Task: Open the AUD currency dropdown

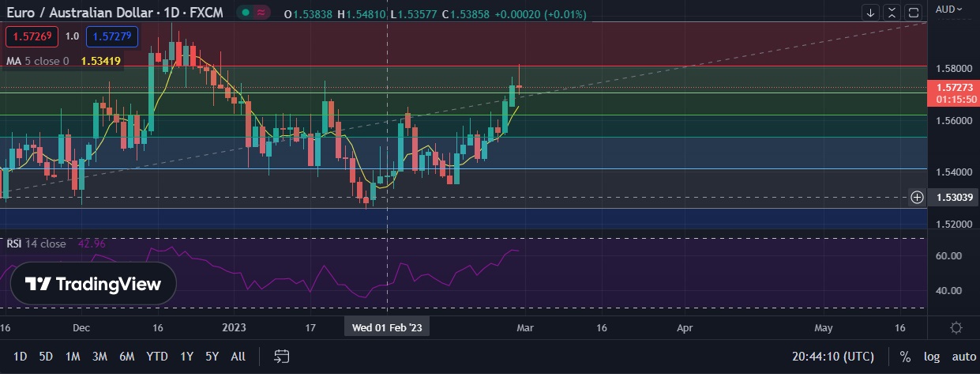Action: point(949,9)
